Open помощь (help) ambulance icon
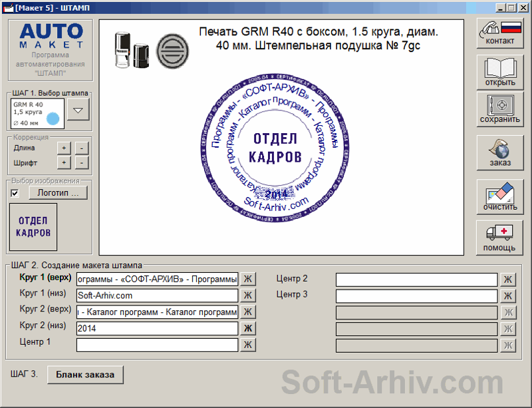Viewport: 532px width, 408px height. [500, 238]
